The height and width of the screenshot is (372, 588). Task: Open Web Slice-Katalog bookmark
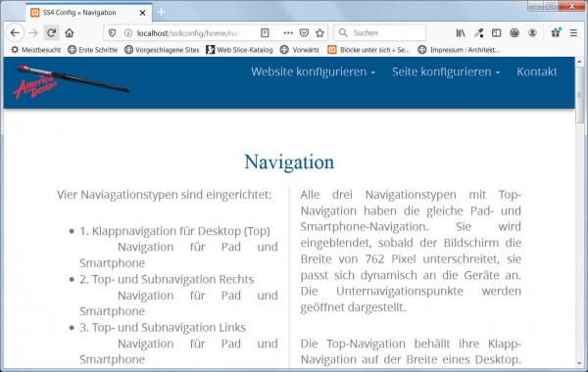(240, 50)
